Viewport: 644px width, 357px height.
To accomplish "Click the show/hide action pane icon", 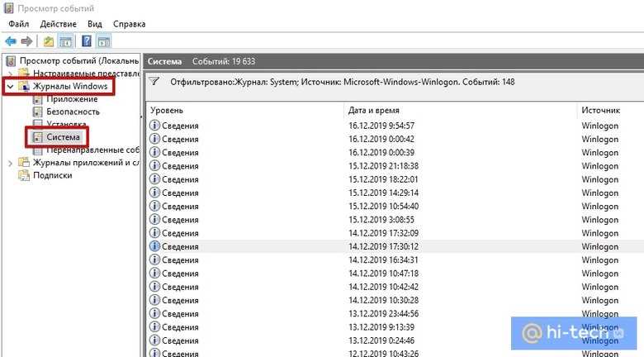I will point(103,41).
